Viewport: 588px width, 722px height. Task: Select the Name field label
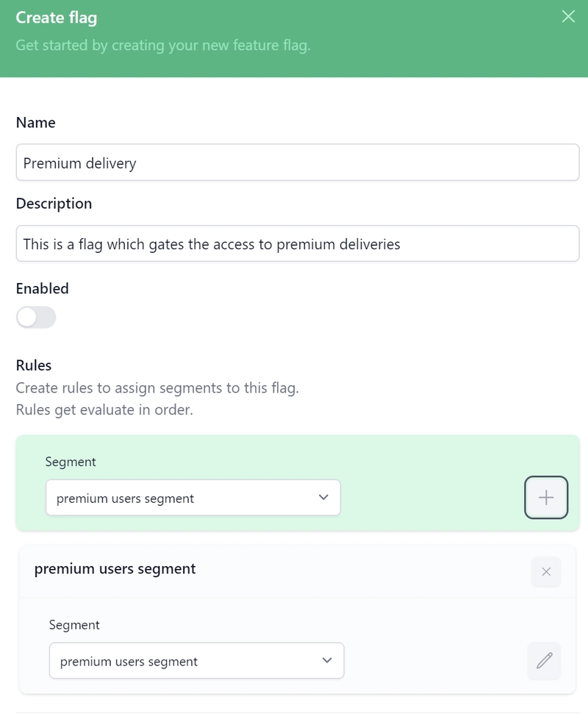tap(35, 123)
